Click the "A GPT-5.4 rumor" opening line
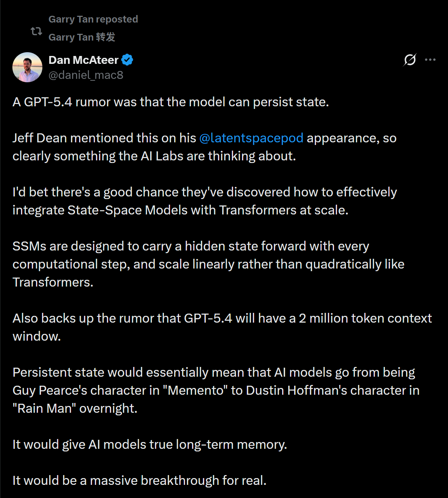This screenshot has height=498, width=448. pyautogui.click(x=170, y=102)
